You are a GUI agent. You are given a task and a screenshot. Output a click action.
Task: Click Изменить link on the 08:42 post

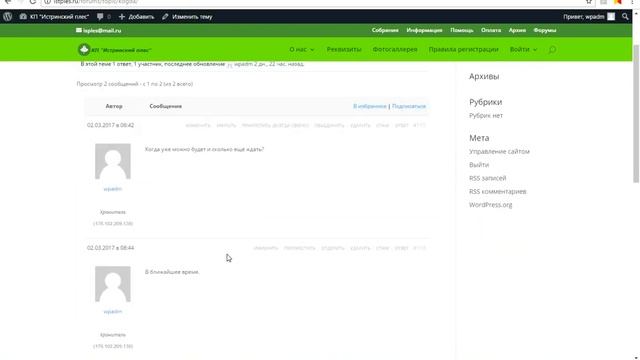tap(198, 125)
